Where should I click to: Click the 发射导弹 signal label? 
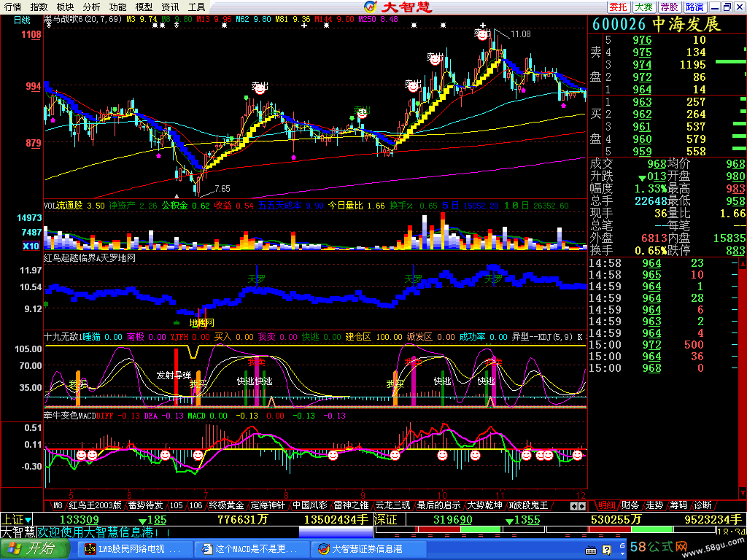(174, 376)
